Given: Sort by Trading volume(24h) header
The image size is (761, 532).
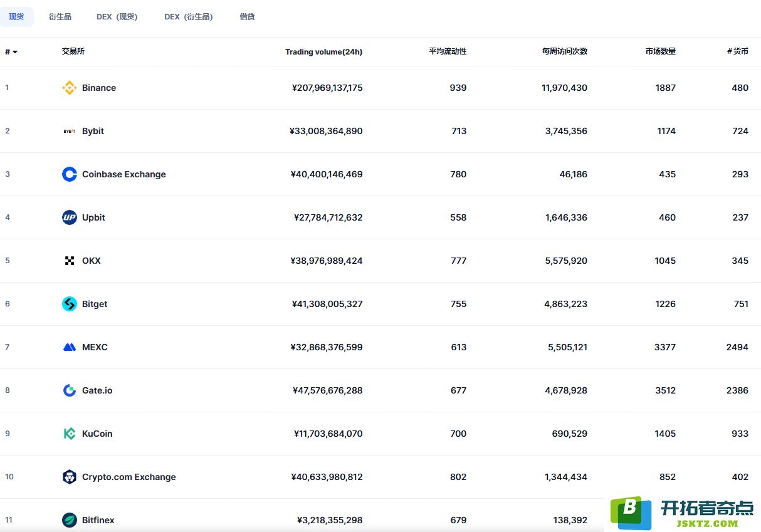Looking at the screenshot, I should pyautogui.click(x=324, y=52).
